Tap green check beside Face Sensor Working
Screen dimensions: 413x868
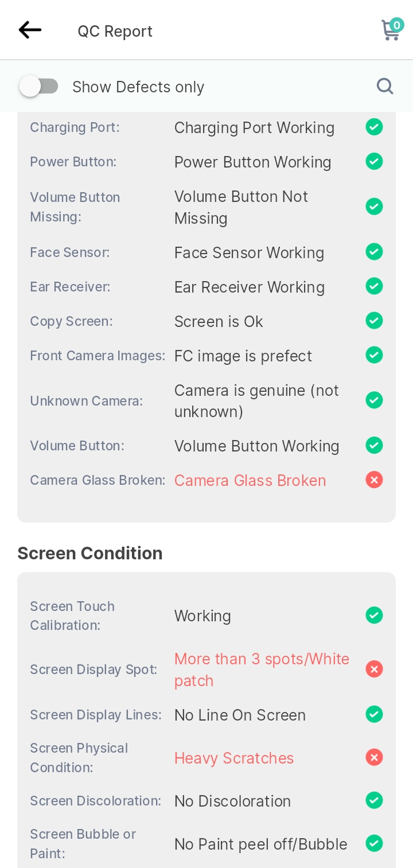(x=375, y=252)
